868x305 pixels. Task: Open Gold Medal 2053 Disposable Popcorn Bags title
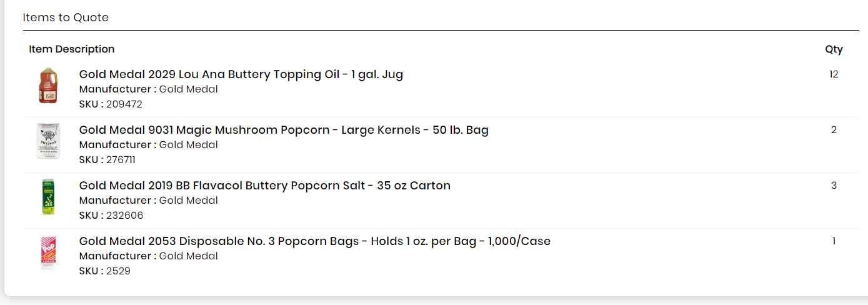[x=315, y=241]
